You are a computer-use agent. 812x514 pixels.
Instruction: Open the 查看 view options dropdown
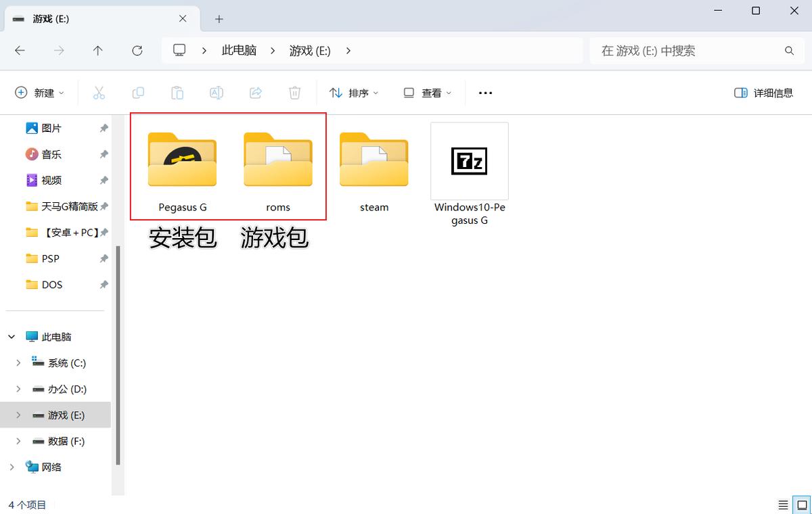426,93
